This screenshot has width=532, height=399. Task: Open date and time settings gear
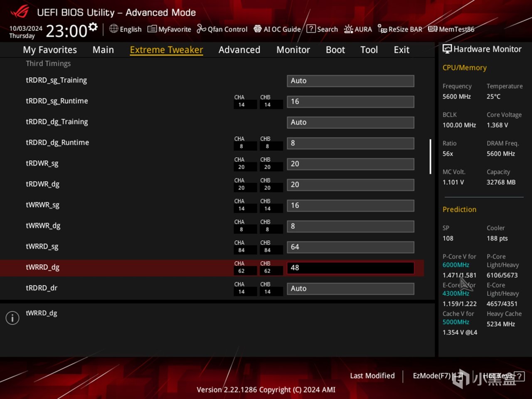(93, 27)
